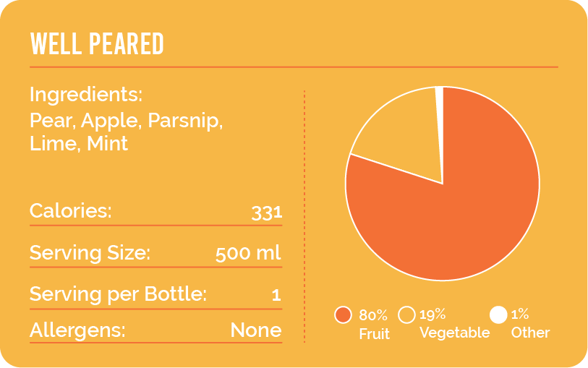The height and width of the screenshot is (368, 588).
Task: Click the Calories label
Action: 70,211
